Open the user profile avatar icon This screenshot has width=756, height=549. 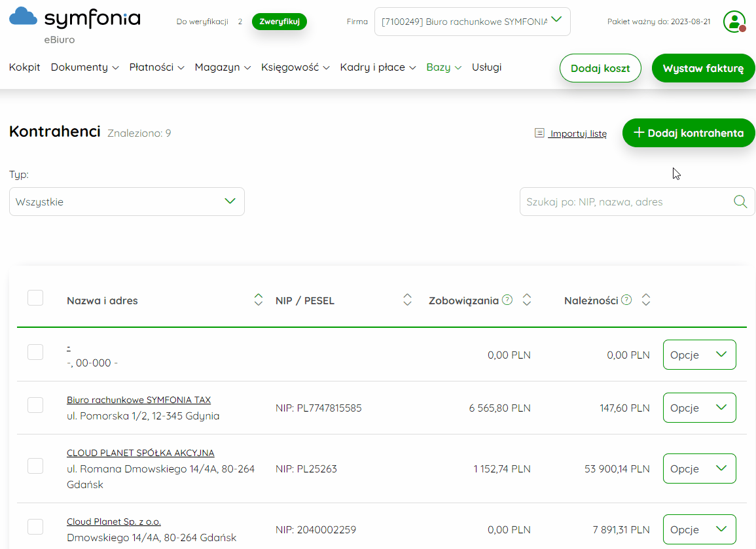(x=734, y=22)
